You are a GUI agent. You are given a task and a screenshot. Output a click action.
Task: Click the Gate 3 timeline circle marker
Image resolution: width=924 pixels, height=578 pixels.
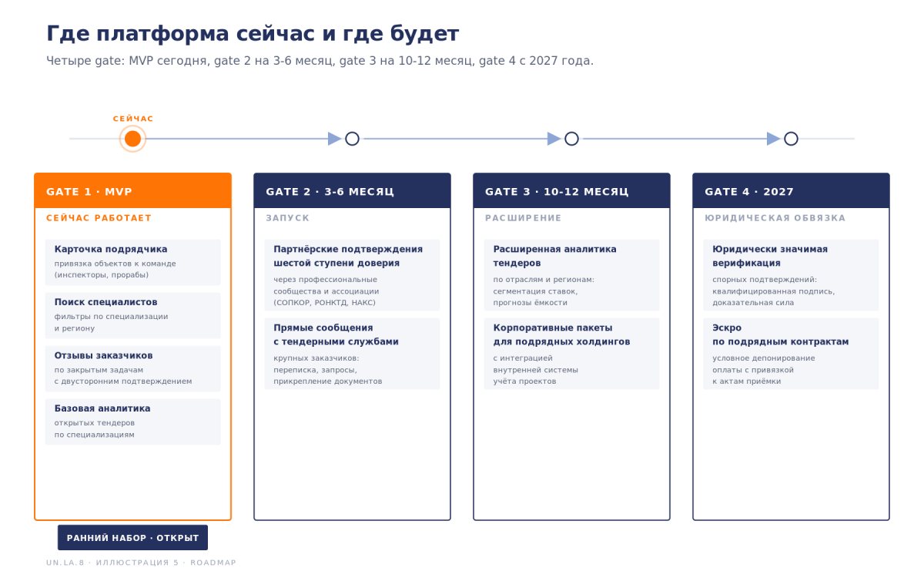click(571, 139)
